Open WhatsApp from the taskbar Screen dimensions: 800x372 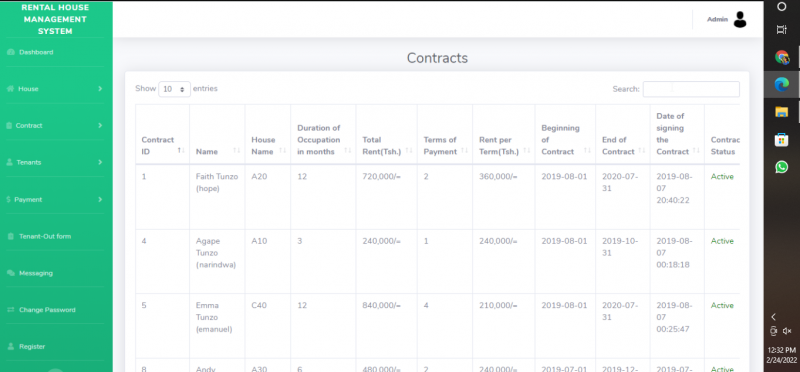tap(781, 167)
